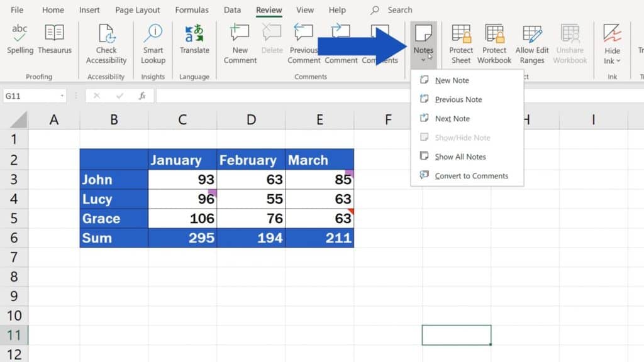Insert a New Comment

point(239,41)
